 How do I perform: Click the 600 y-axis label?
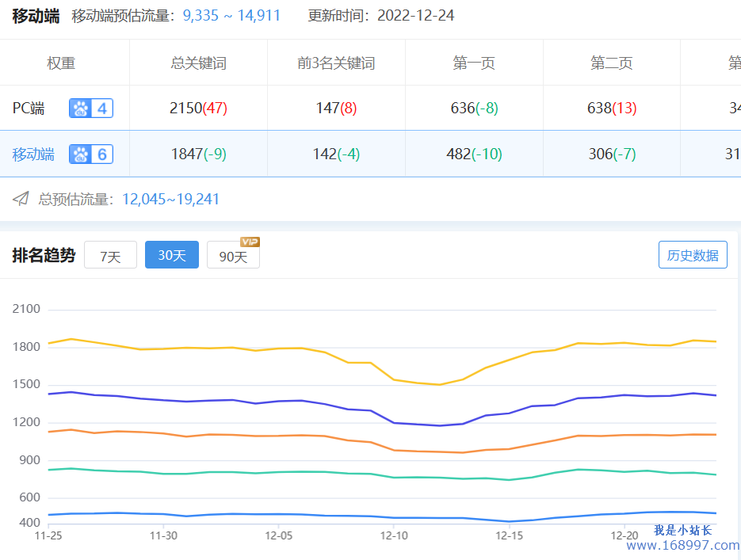[x=30, y=497]
